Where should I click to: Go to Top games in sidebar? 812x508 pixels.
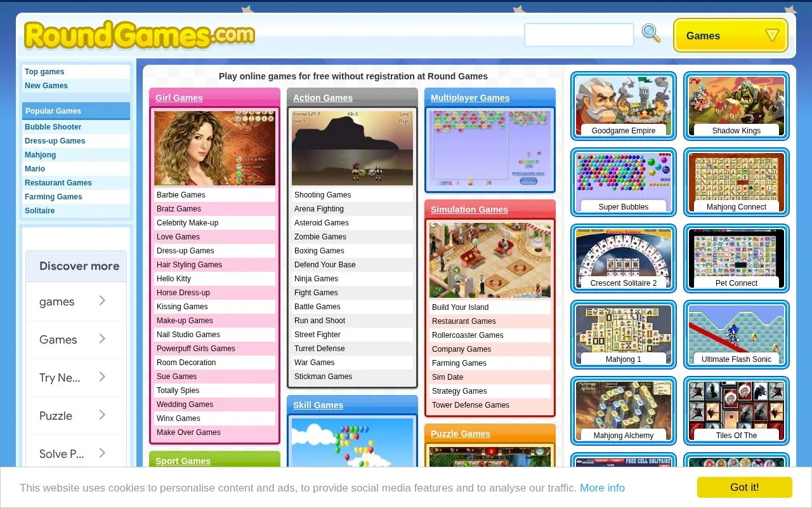pyautogui.click(x=44, y=72)
